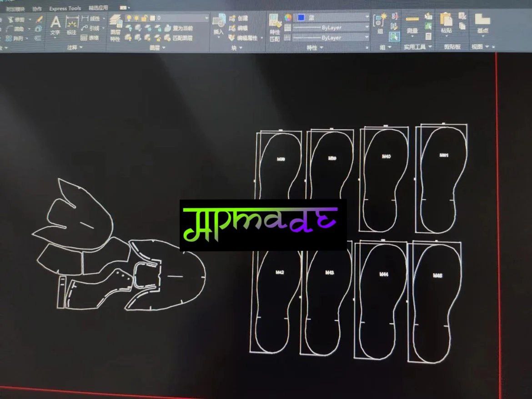The width and height of the screenshot is (532, 399).
Task: Click Edit block (编辑)
Action: (x=239, y=28)
